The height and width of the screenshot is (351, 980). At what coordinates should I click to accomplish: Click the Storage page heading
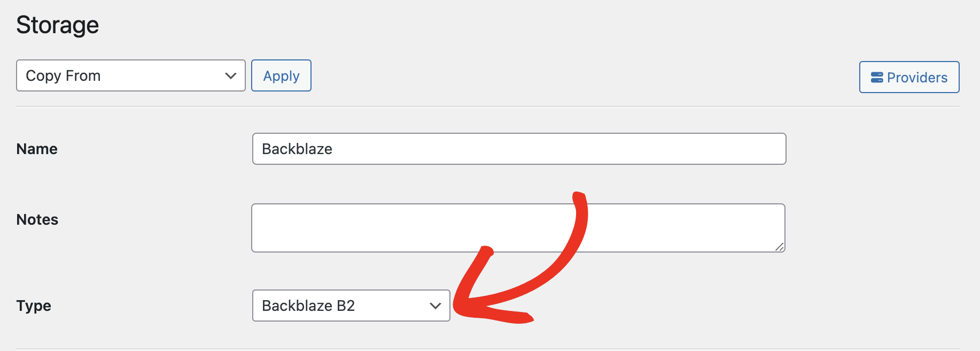pyautogui.click(x=58, y=25)
